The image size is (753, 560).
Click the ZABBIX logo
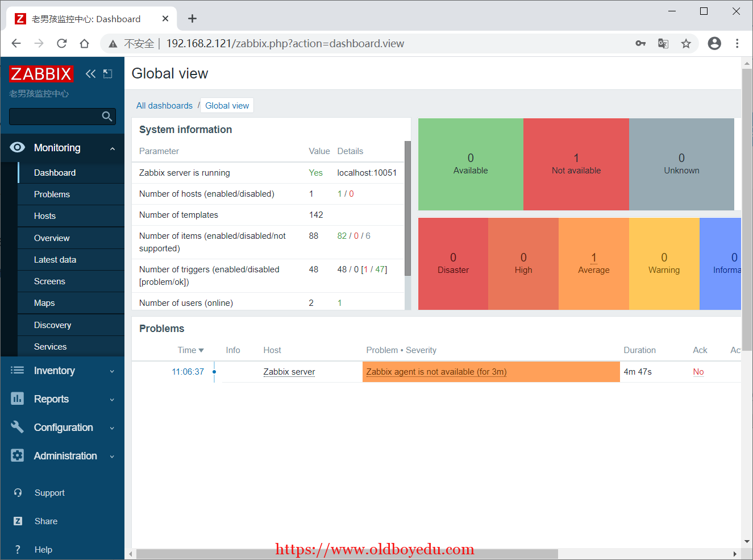41,74
